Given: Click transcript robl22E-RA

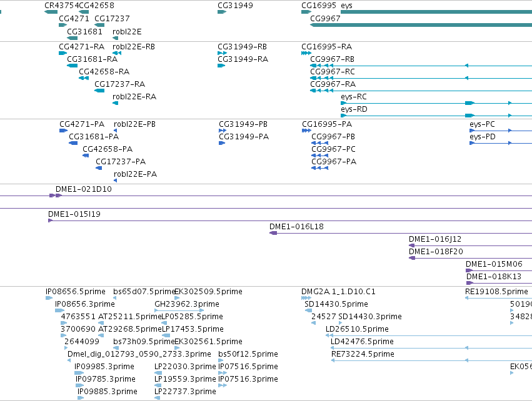Looking at the screenshot, I should click(x=134, y=97).
